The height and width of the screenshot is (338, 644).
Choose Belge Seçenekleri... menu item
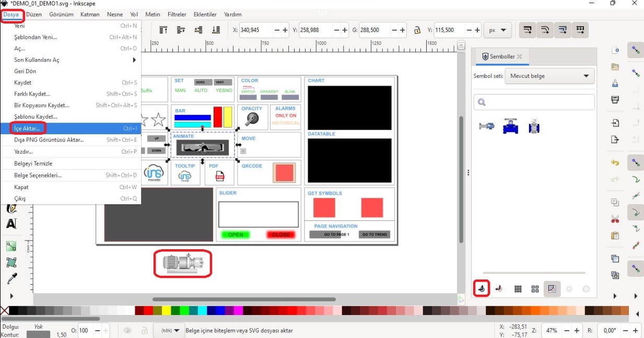click(x=38, y=176)
